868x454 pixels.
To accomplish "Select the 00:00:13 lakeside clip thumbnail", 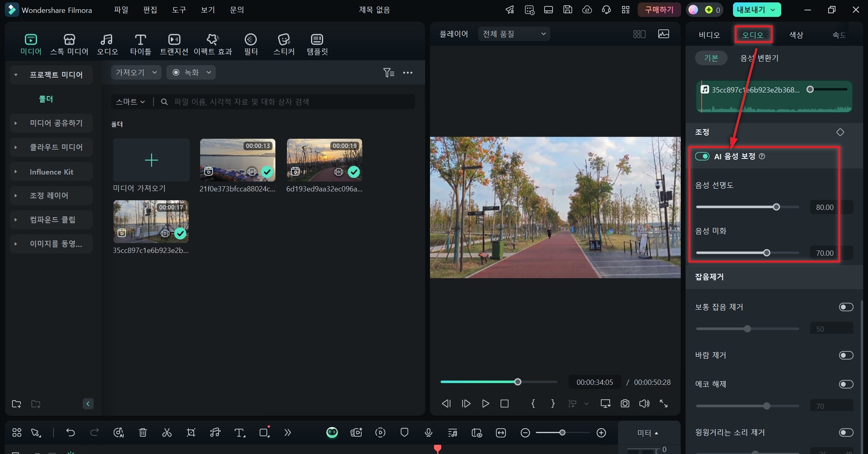I will pyautogui.click(x=237, y=160).
